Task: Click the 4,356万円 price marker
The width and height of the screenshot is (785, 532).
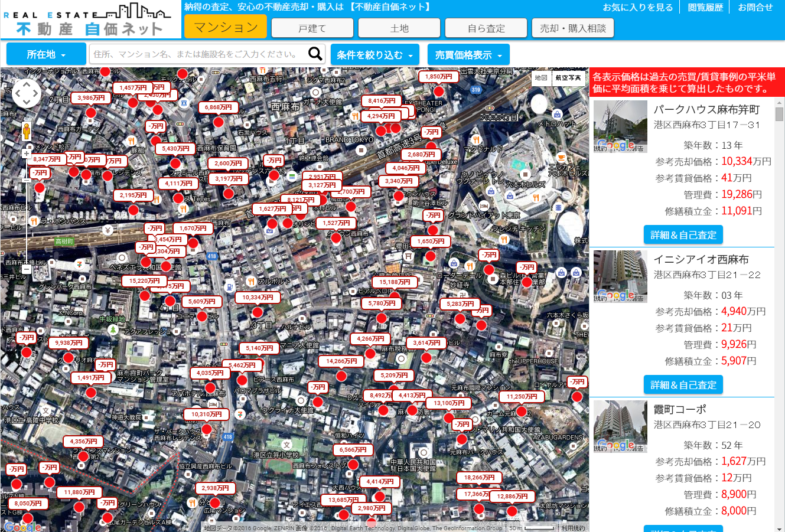Action: [84, 442]
